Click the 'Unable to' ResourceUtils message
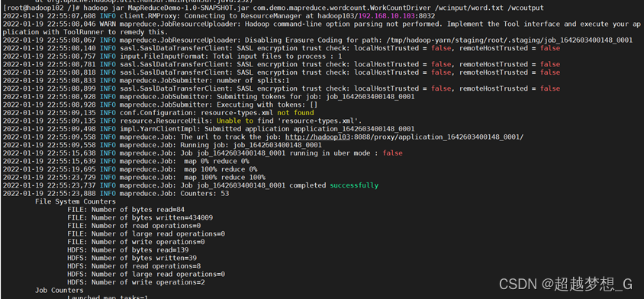This screenshot has height=299, width=644. (235, 121)
